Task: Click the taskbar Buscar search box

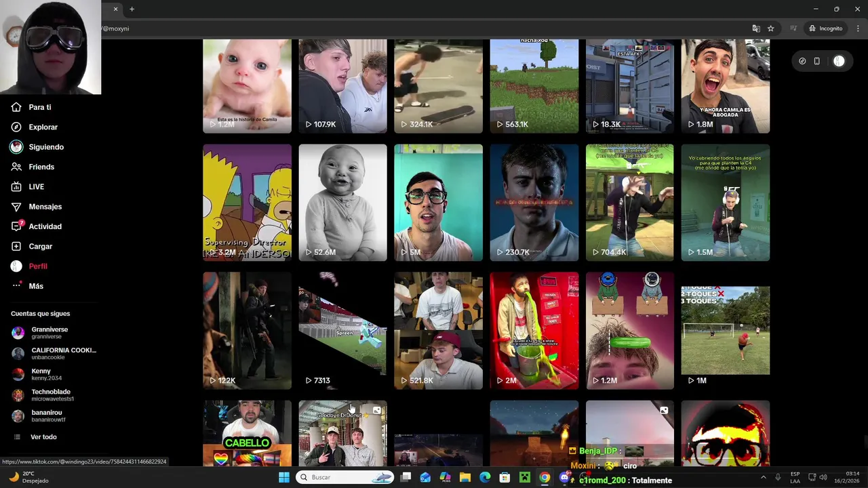Action: [346, 477]
